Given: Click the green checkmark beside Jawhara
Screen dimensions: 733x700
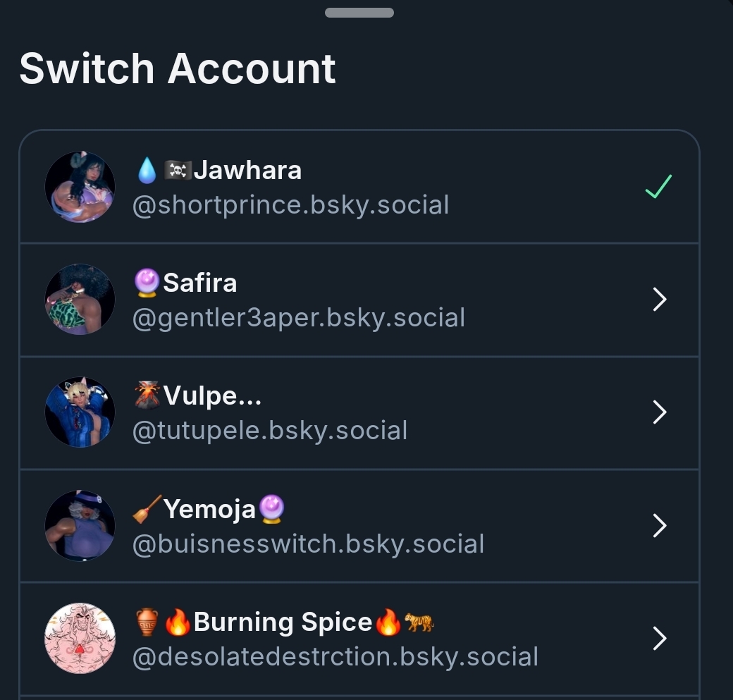Looking at the screenshot, I should 658,187.
